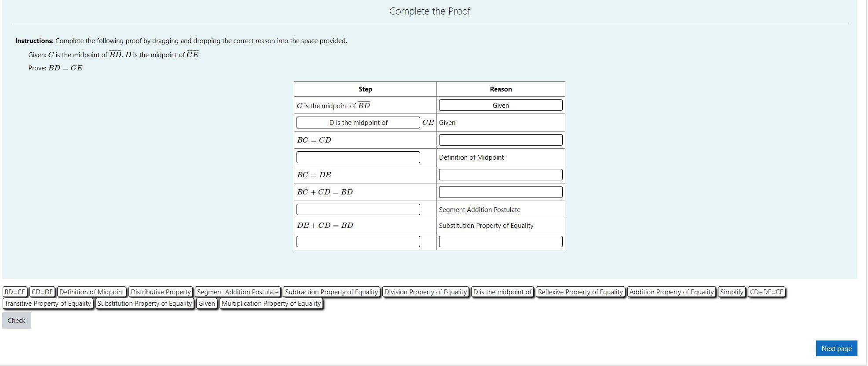Select the Addition Property of Equality tile

671,292
